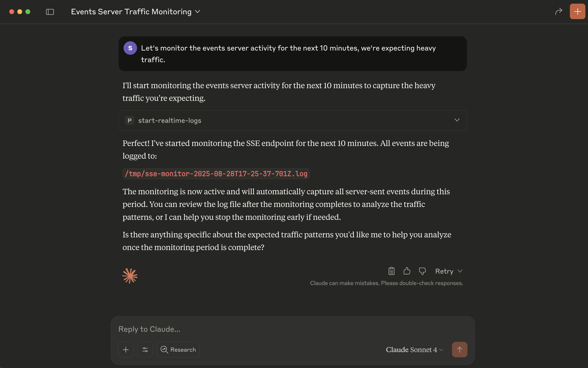The image size is (588, 368).
Task: Open the tools settings sliders icon
Action: point(145,349)
